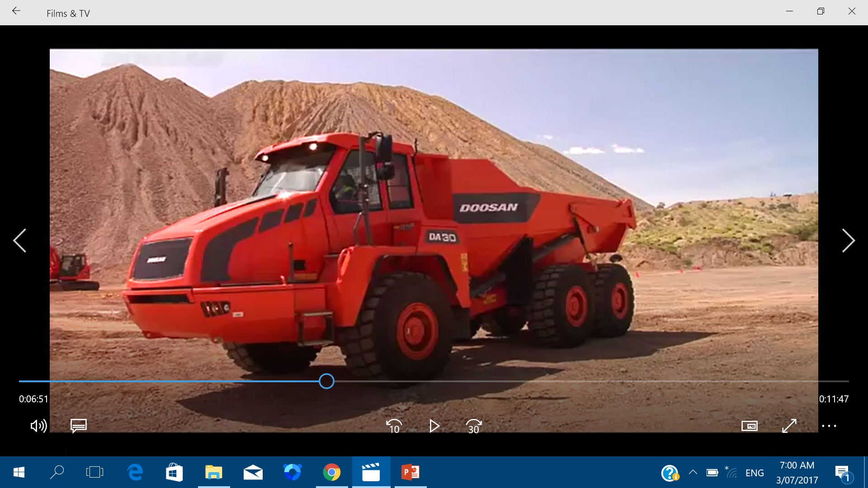This screenshot has width=868, height=488.
Task: Mute the video volume
Action: pos(38,426)
